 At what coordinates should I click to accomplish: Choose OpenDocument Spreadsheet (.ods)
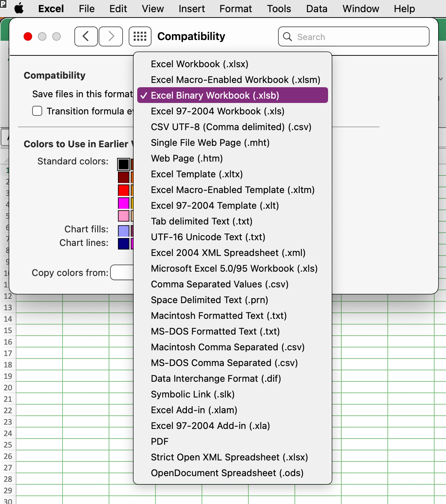point(233,473)
